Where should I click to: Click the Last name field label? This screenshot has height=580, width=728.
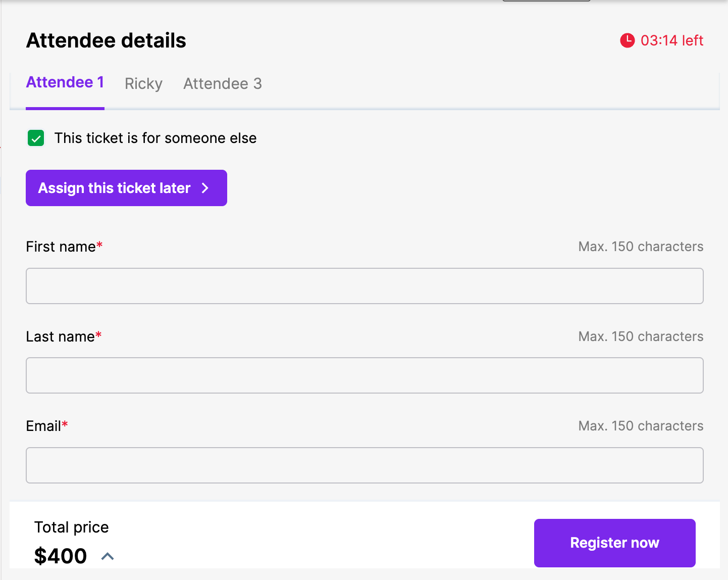[61, 336]
